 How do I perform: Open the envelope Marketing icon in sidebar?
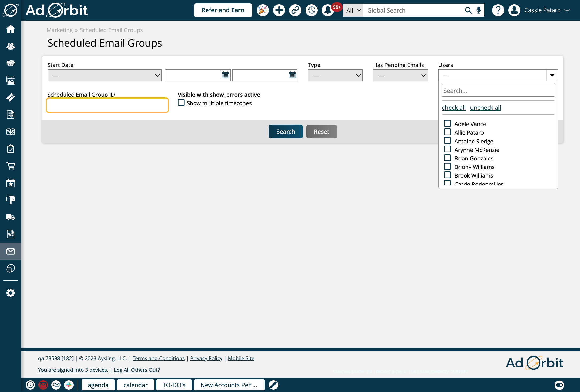pyautogui.click(x=11, y=251)
